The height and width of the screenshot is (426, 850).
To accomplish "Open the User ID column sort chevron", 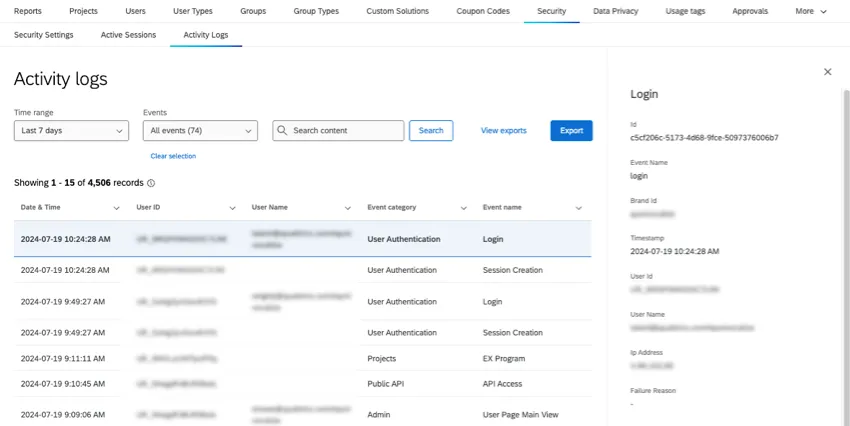I will pyautogui.click(x=232, y=208).
